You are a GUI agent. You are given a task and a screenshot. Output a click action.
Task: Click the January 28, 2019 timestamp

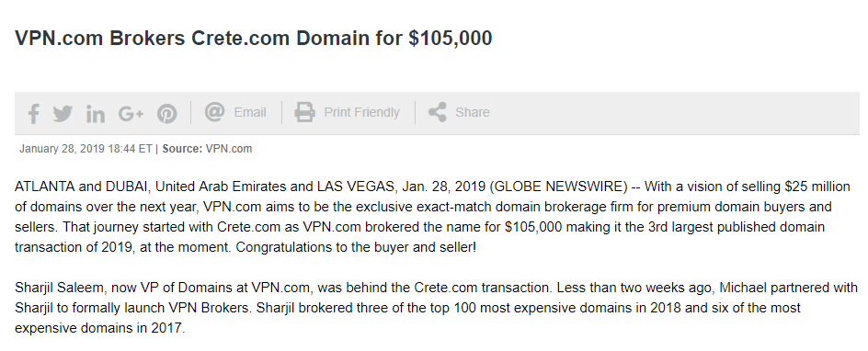click(86, 149)
